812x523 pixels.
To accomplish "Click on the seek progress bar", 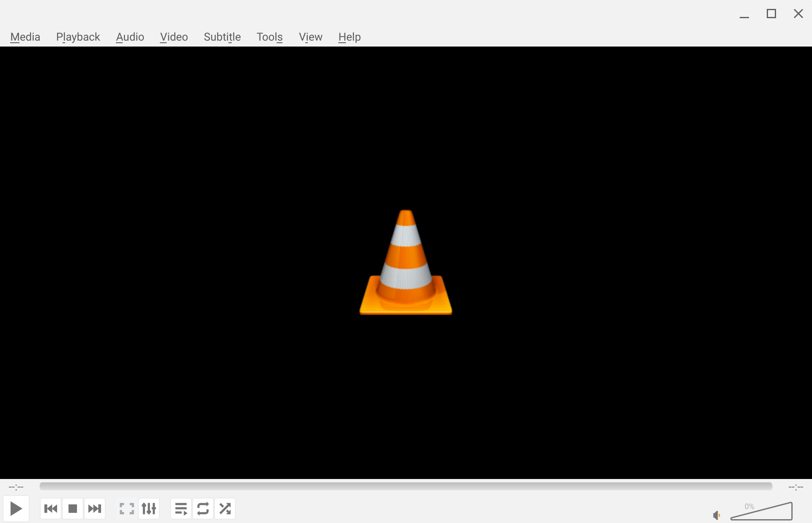I will 405,487.
